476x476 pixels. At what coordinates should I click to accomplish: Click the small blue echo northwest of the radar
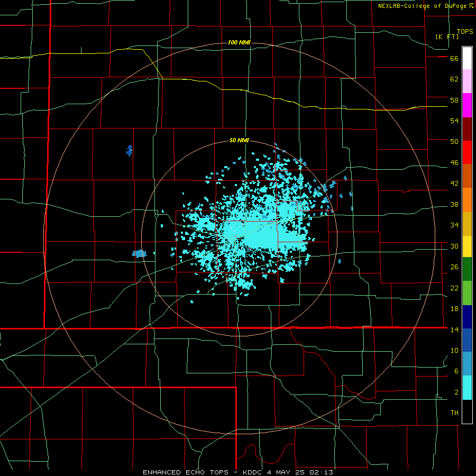click(x=130, y=150)
